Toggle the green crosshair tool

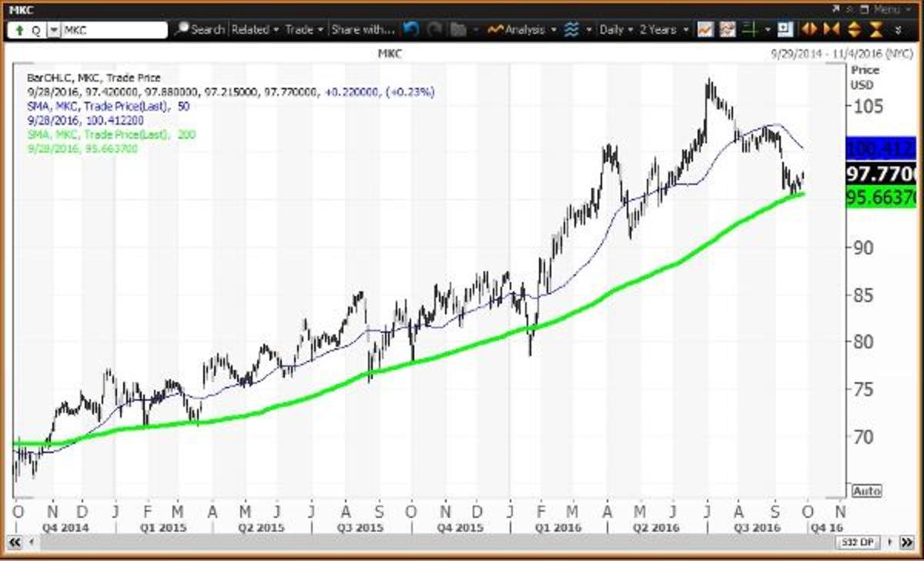750,30
